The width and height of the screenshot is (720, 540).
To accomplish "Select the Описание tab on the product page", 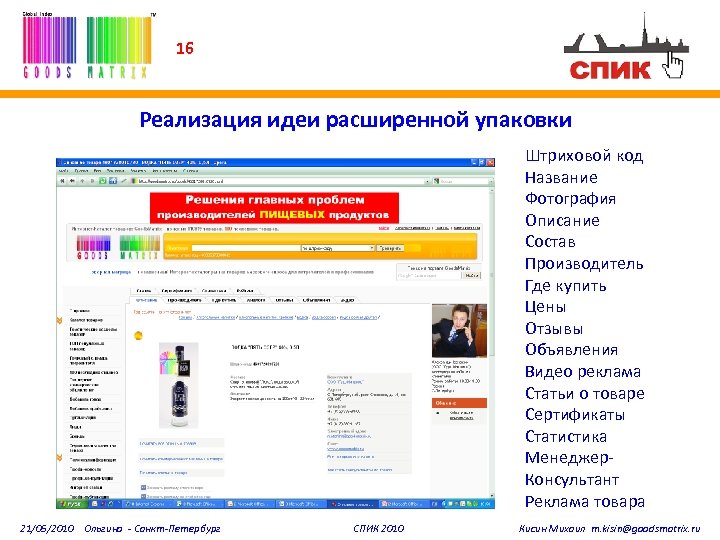I will 146,300.
